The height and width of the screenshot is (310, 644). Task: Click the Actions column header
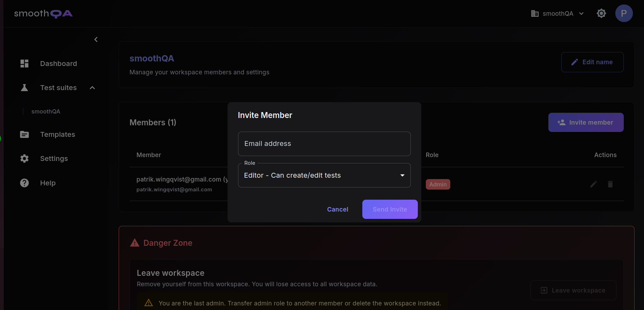coord(605,155)
